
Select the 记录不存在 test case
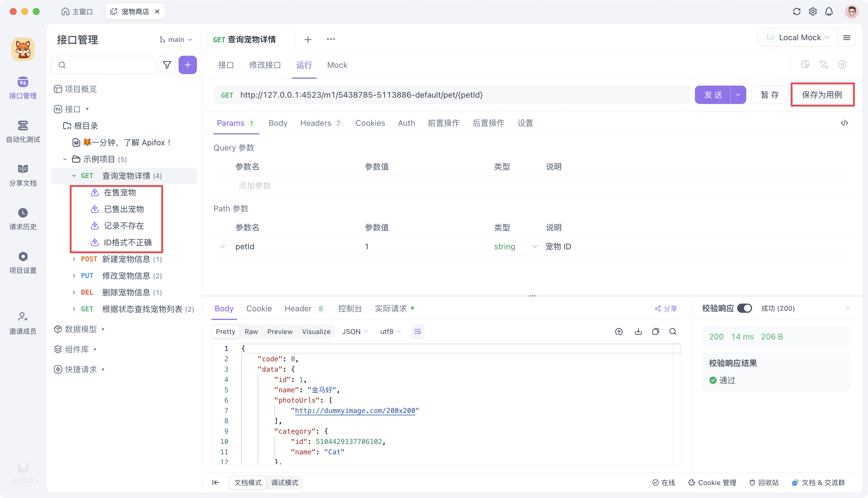(124, 226)
